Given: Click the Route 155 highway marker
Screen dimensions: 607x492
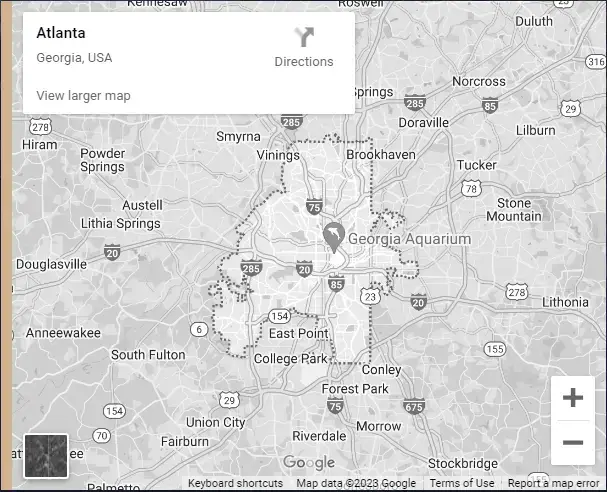Looking at the screenshot, I should tap(494, 349).
